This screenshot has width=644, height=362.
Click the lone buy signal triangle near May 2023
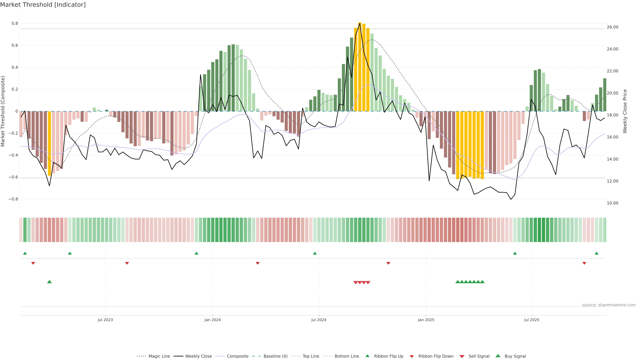click(x=49, y=282)
